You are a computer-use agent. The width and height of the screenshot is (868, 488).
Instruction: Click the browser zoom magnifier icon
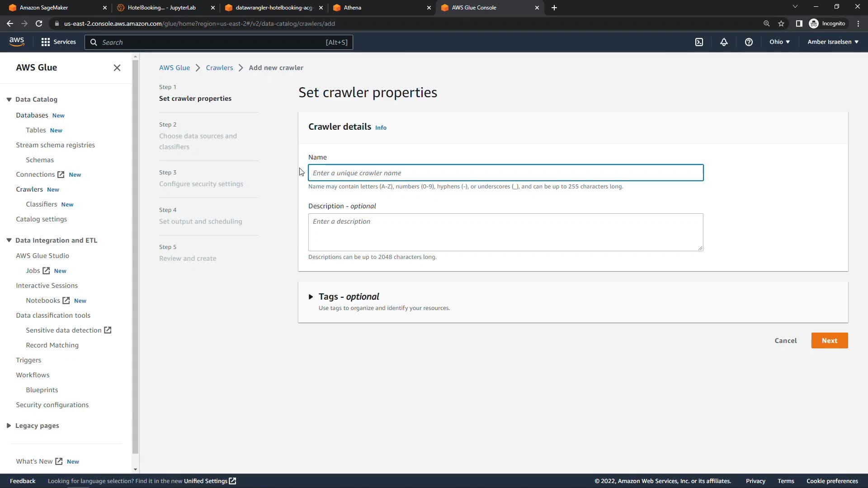pyautogui.click(x=766, y=23)
